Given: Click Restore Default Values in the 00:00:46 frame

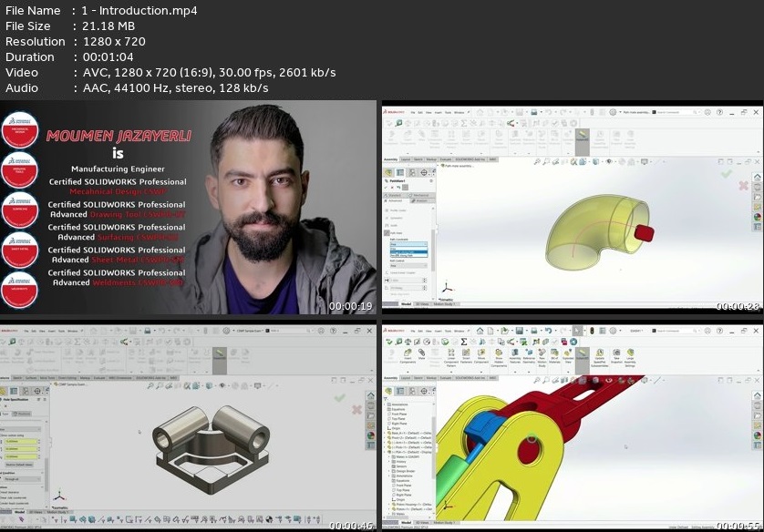Looking at the screenshot, I should tap(19, 465).
